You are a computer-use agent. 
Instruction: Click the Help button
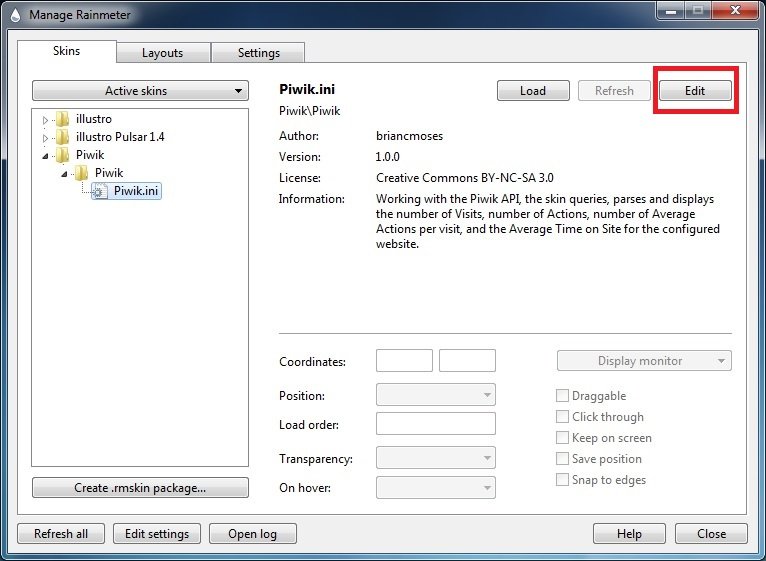(629, 534)
